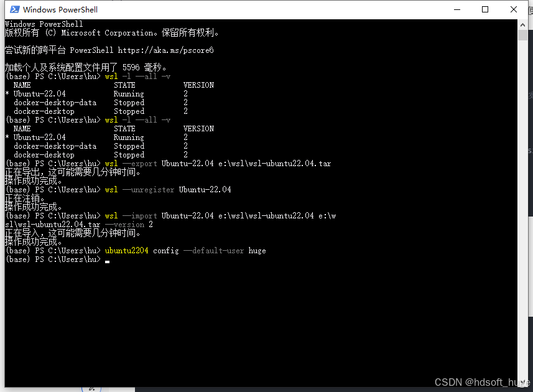Click the '正在注销' unregister message

pyautogui.click(x=25, y=198)
